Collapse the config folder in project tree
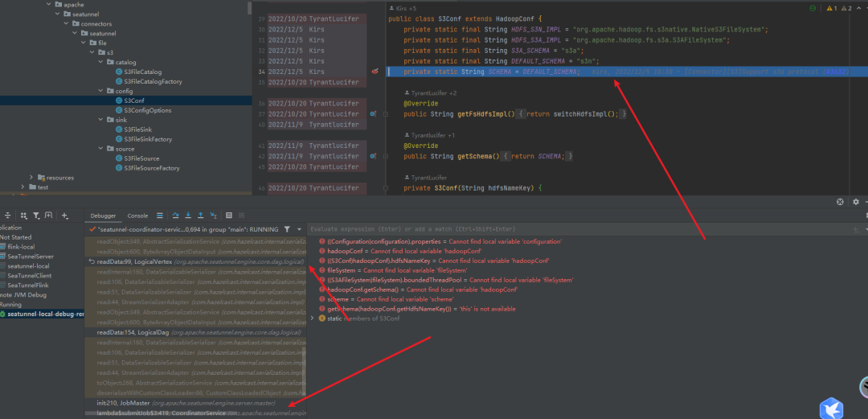The width and height of the screenshot is (868, 419). pyautogui.click(x=100, y=91)
